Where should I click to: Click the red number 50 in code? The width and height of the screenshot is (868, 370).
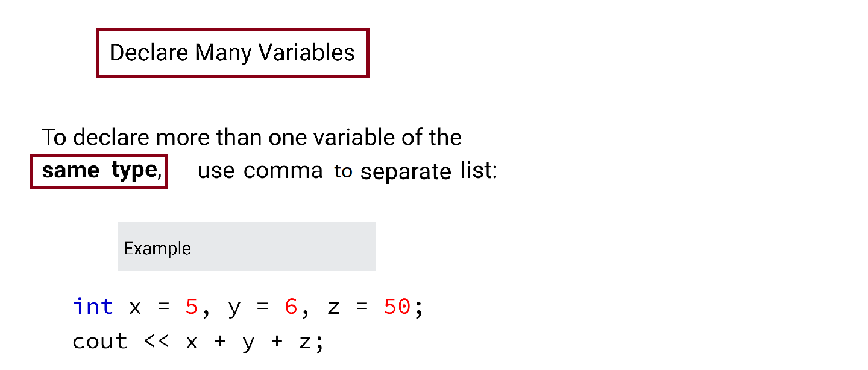pos(397,307)
